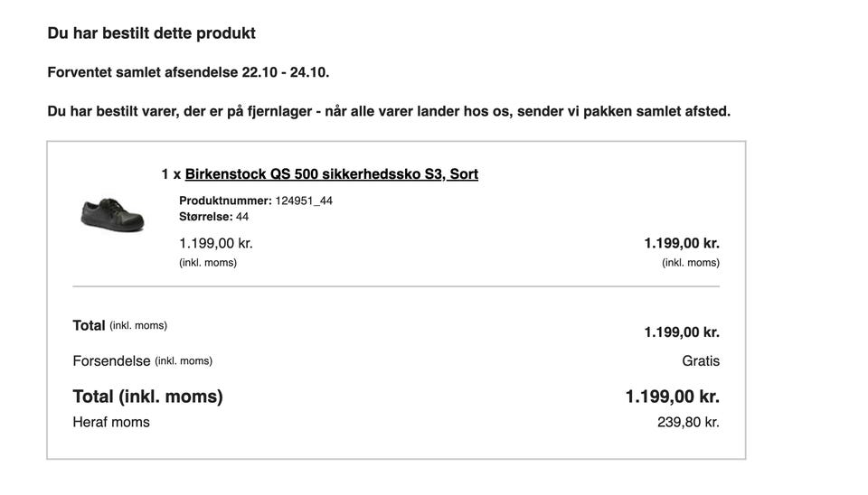
Task: Click the VAT amount 239,80 kr.
Action: [x=688, y=422]
